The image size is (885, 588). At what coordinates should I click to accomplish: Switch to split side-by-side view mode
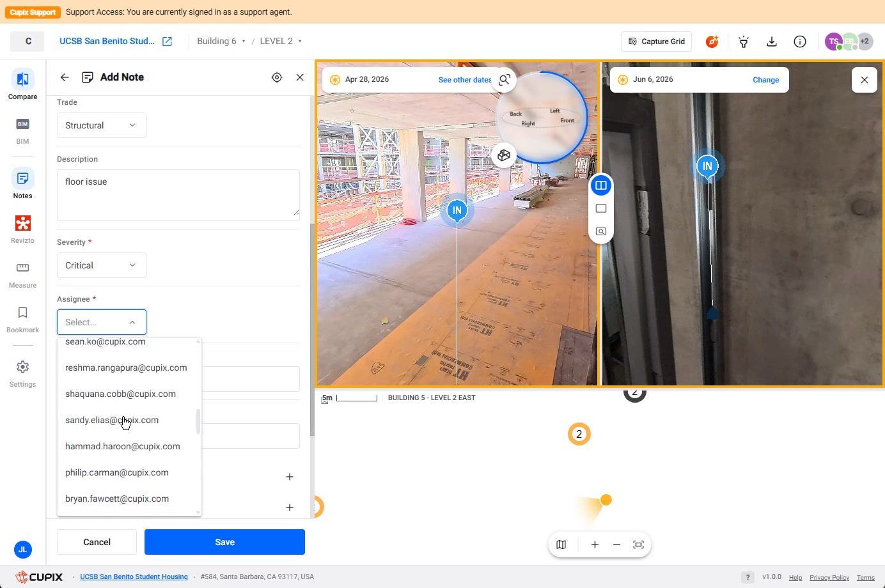(601, 186)
